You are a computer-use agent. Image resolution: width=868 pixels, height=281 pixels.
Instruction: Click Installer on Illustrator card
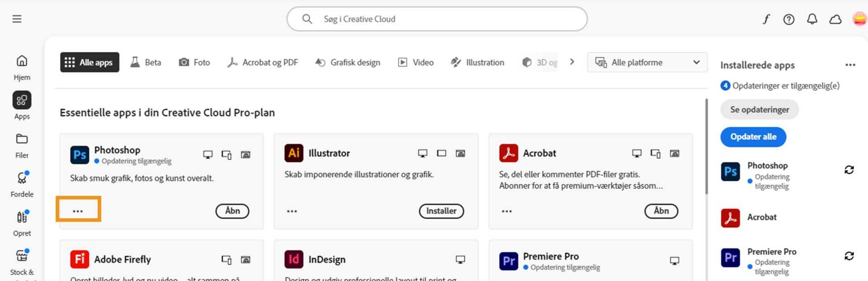coord(442,211)
